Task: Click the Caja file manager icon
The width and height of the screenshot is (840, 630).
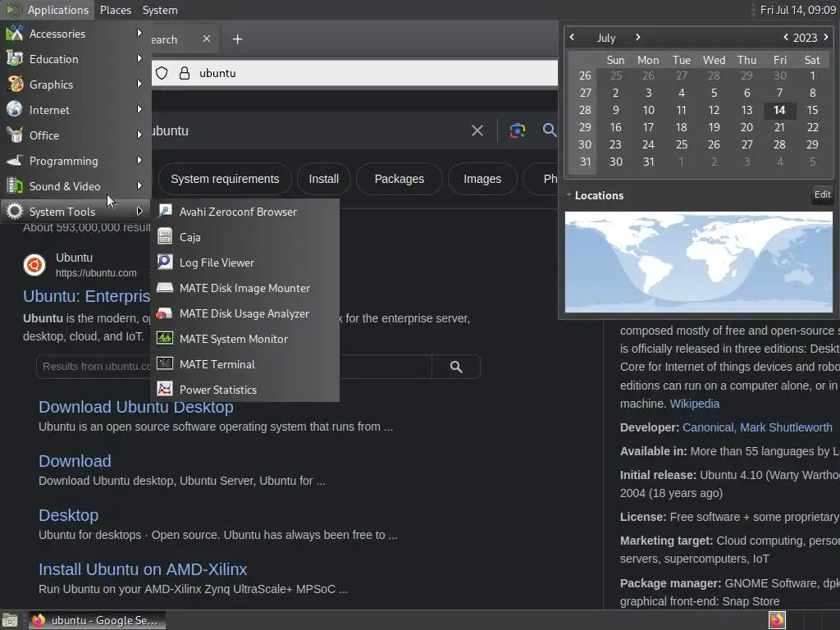Action: pyautogui.click(x=165, y=237)
